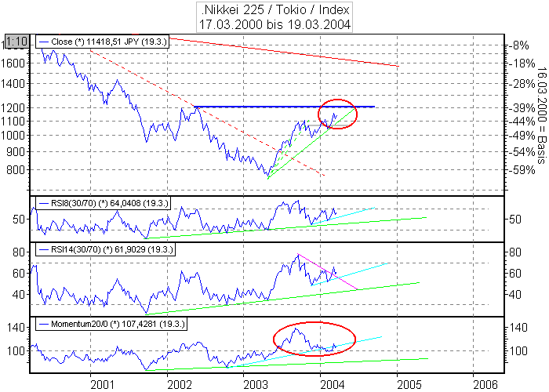Click the 2005 year label on the x-axis
Image resolution: width=549 pixels, height=392 pixels.
click(x=409, y=385)
